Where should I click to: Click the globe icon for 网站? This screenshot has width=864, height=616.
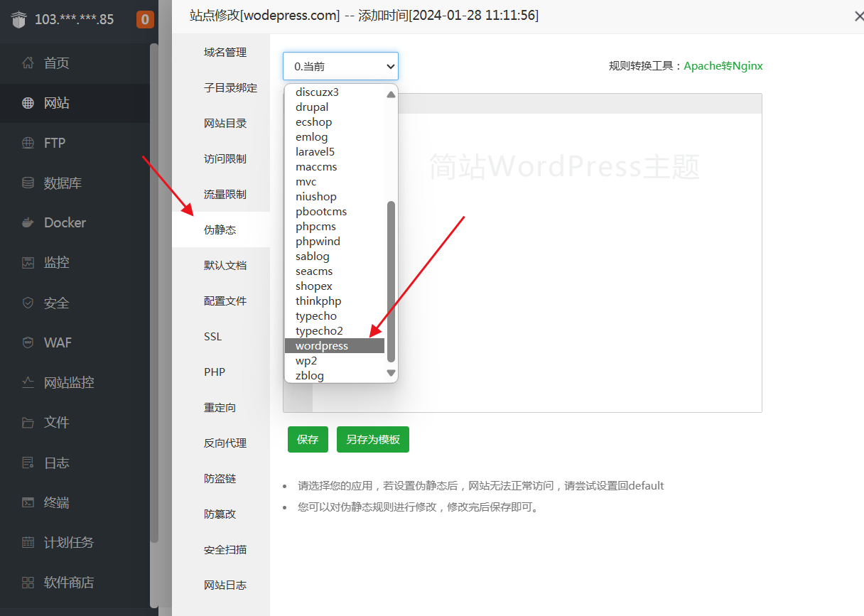tap(28, 103)
